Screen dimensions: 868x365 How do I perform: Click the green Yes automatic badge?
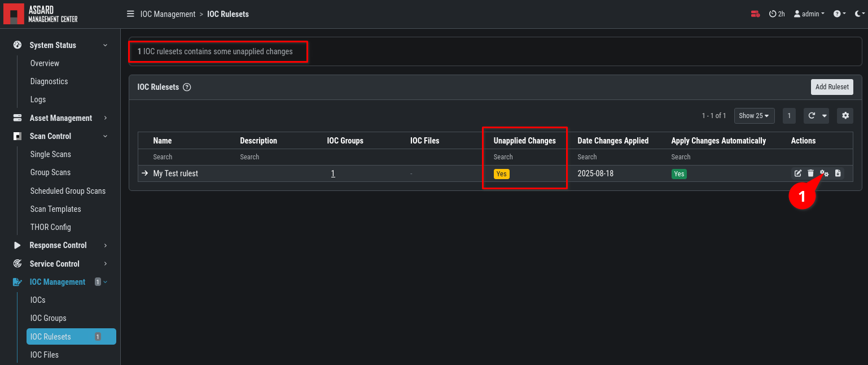pos(679,174)
